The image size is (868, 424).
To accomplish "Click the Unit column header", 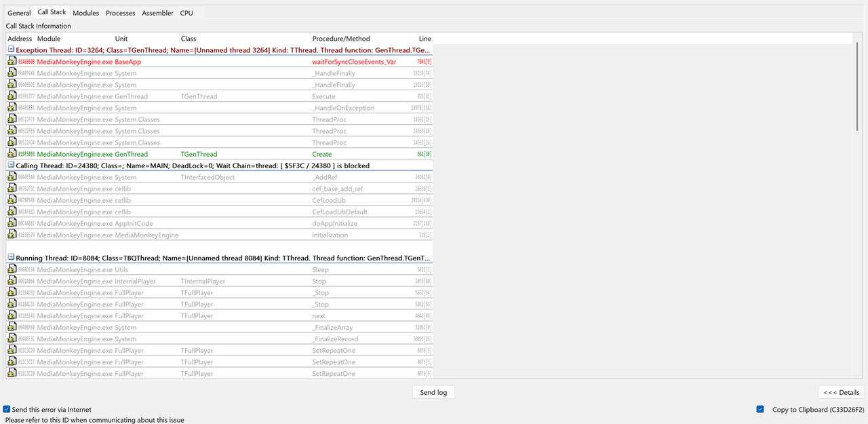I will pyautogui.click(x=146, y=39).
